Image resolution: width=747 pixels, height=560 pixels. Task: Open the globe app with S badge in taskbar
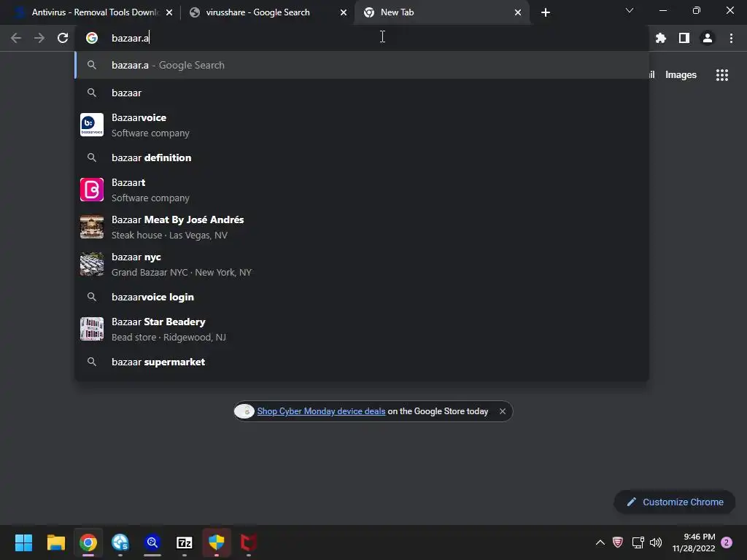tap(120, 542)
